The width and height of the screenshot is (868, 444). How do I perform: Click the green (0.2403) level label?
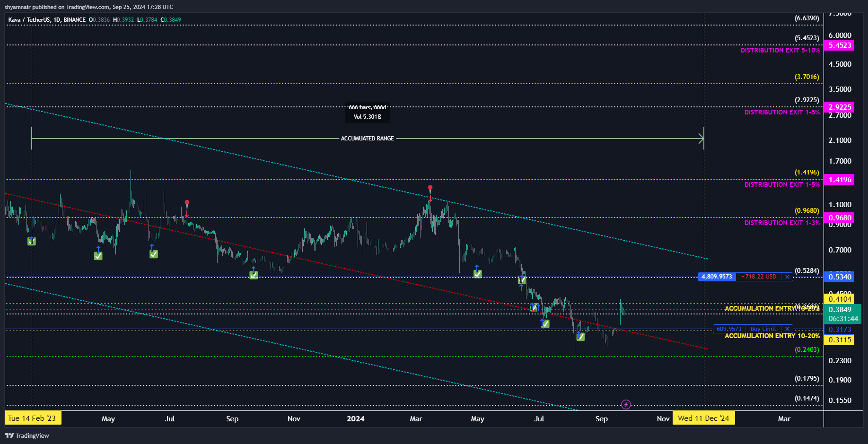pyautogui.click(x=807, y=350)
